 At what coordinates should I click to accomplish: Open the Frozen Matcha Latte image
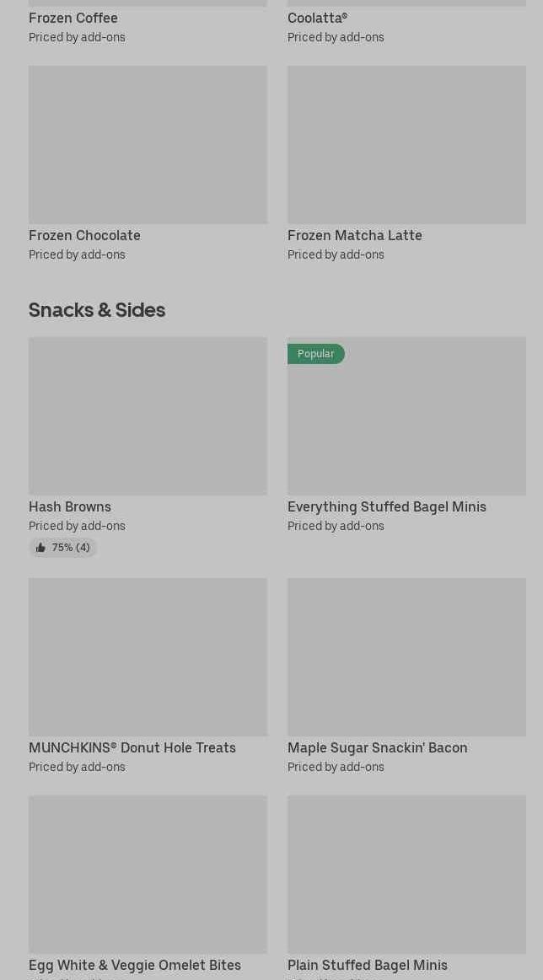point(406,145)
